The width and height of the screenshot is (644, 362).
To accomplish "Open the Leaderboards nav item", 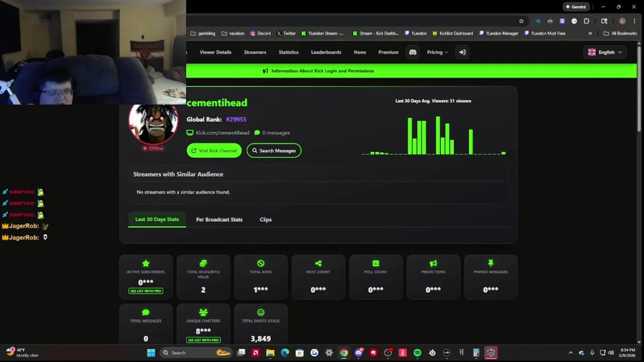I will coord(326,52).
